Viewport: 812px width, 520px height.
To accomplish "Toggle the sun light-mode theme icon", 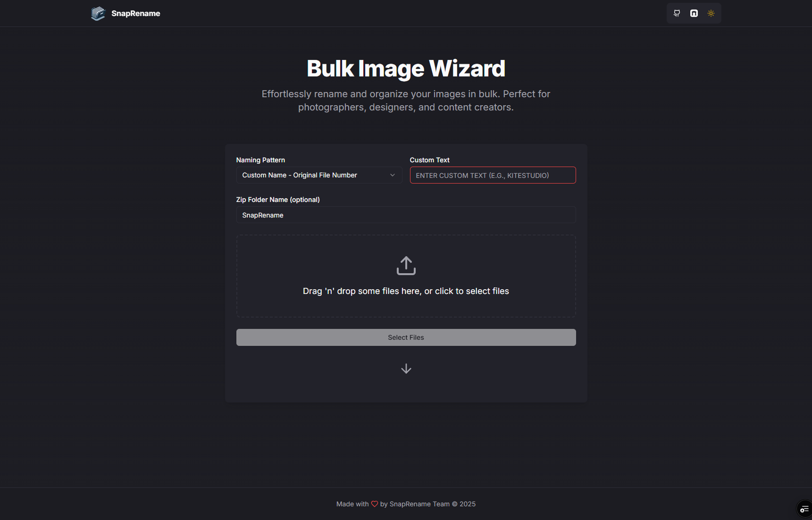I will click(x=711, y=13).
